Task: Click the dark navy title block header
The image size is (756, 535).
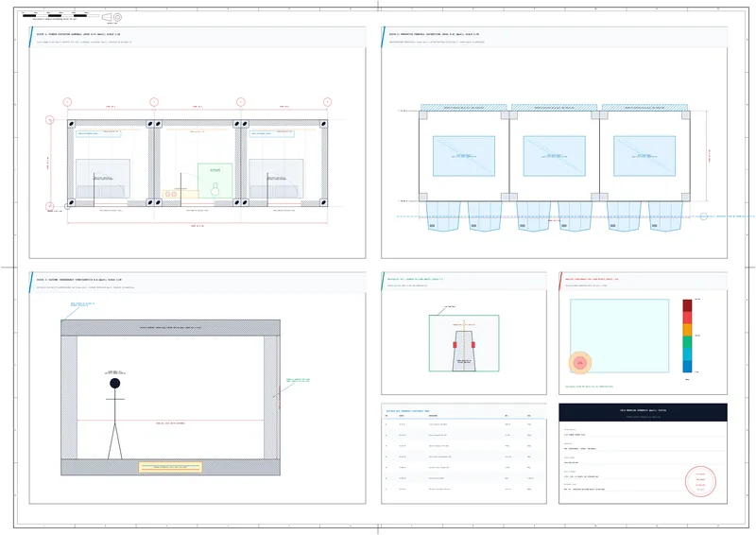Action: click(643, 412)
